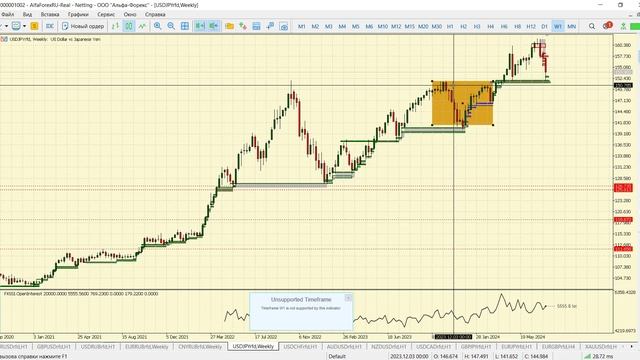This screenshot has width=640, height=360.
Task: Switch to line chart type
Action: pyautogui.click(x=142, y=26)
